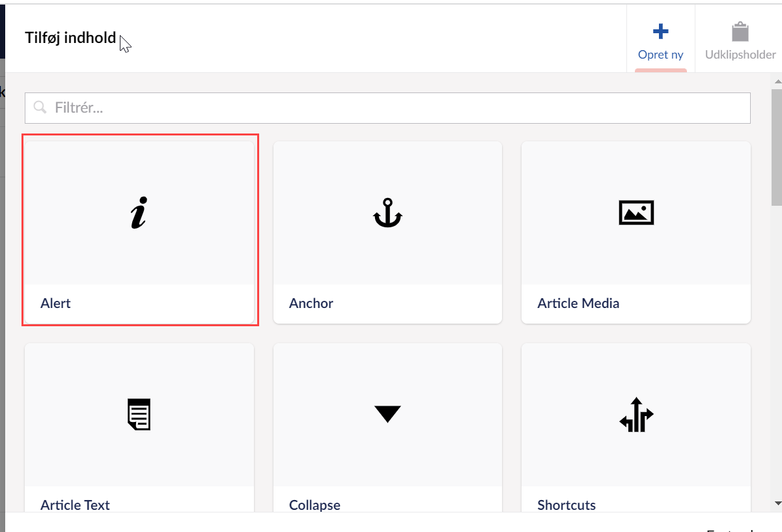Select the Article Media label text
Image resolution: width=782 pixels, height=532 pixels.
pos(578,303)
